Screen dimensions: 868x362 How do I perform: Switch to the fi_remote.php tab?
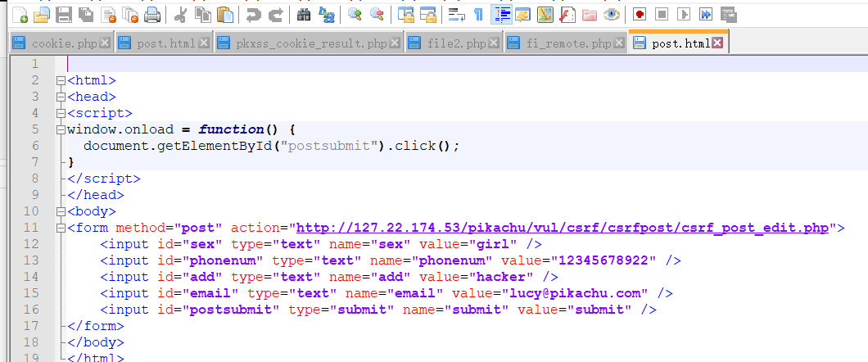(567, 43)
